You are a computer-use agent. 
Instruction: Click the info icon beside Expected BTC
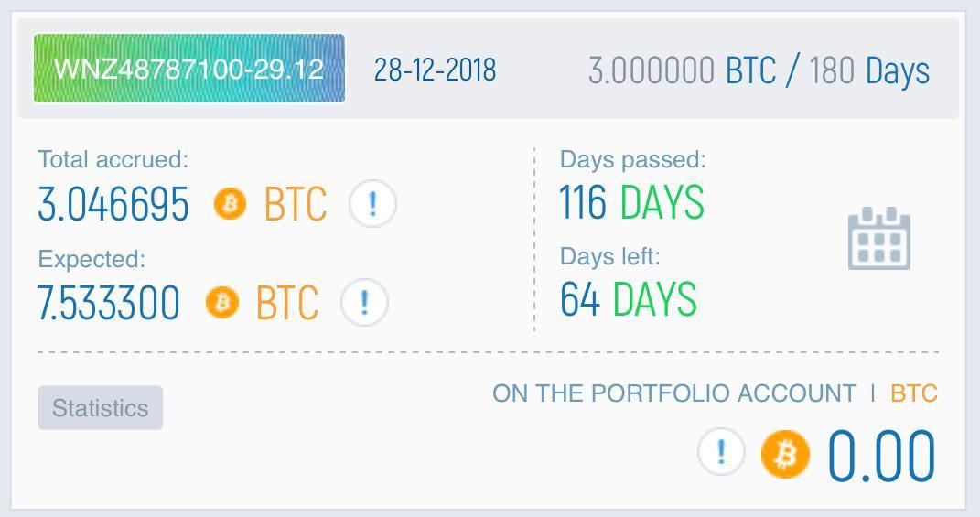364,302
